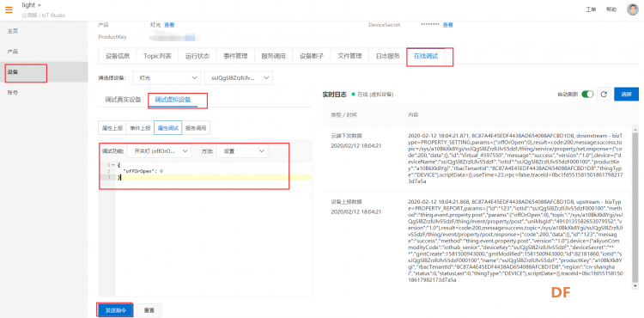Switch to the Topic列表 tab
644x318 pixels.
pos(157,56)
